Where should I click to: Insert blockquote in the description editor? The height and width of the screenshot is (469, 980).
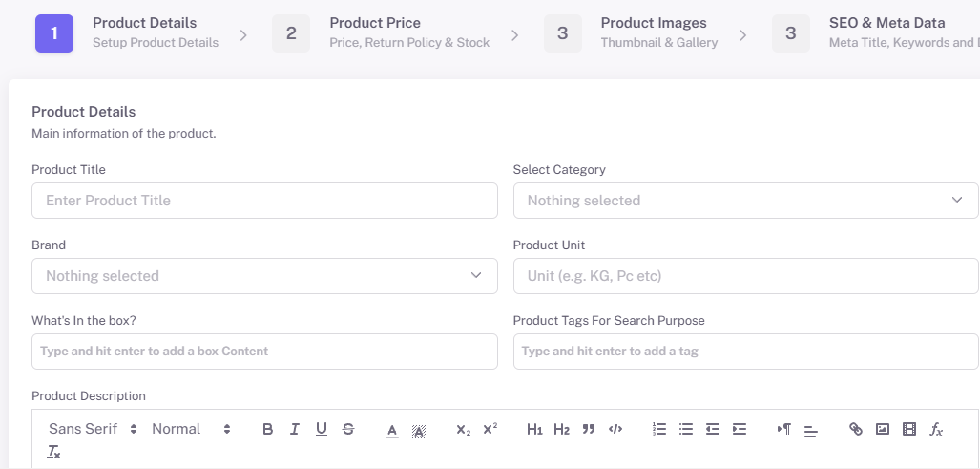pos(588,429)
